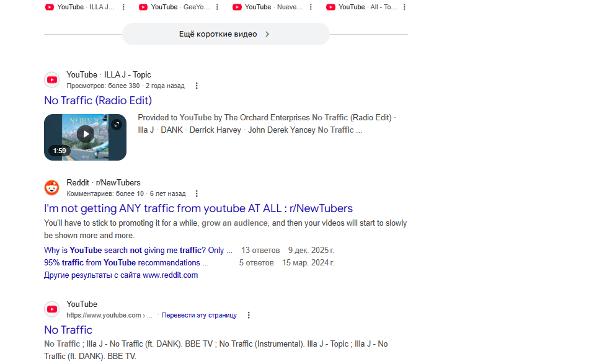Screen dimensions: 594x364
Task: Show more short videos with Ещё короткие видео
Action: (226, 34)
